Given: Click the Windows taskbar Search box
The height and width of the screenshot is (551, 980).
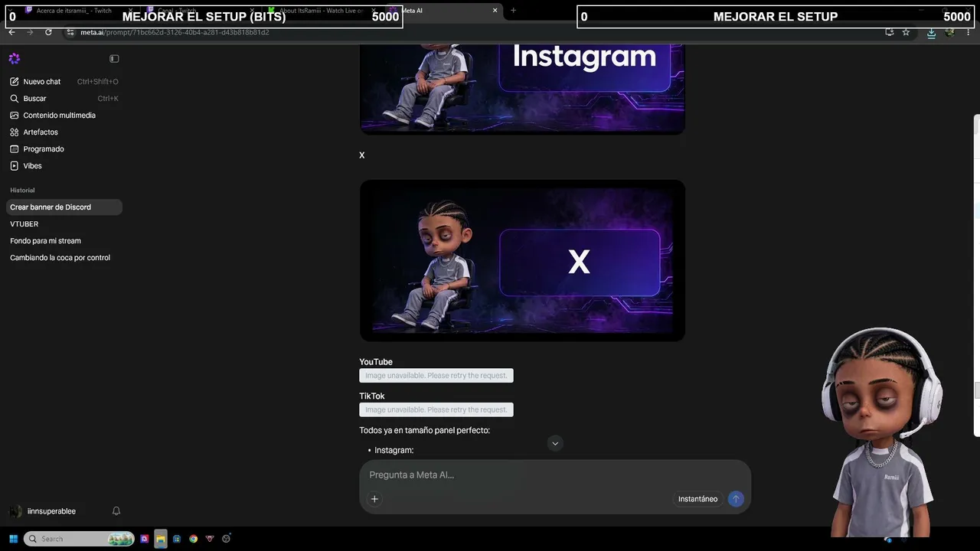Looking at the screenshot, I should pos(79,539).
